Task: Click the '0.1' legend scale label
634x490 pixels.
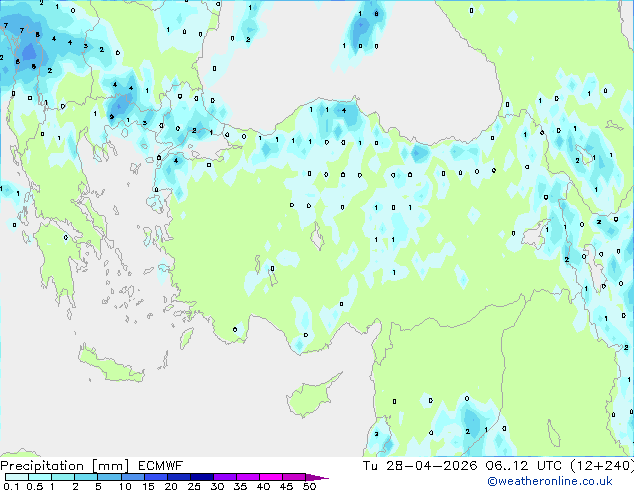Action: click(11, 486)
